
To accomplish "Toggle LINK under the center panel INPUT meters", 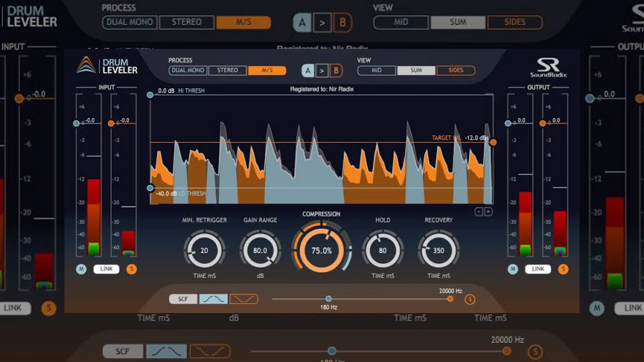I will pyautogui.click(x=106, y=269).
